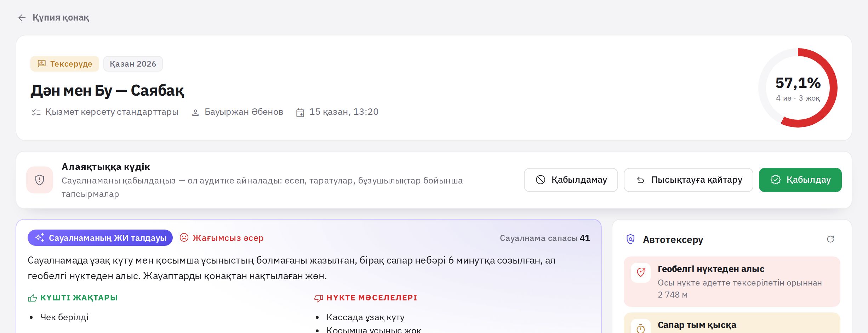868x333 pixels.
Task: Go back with the arrow icon
Action: point(22,18)
